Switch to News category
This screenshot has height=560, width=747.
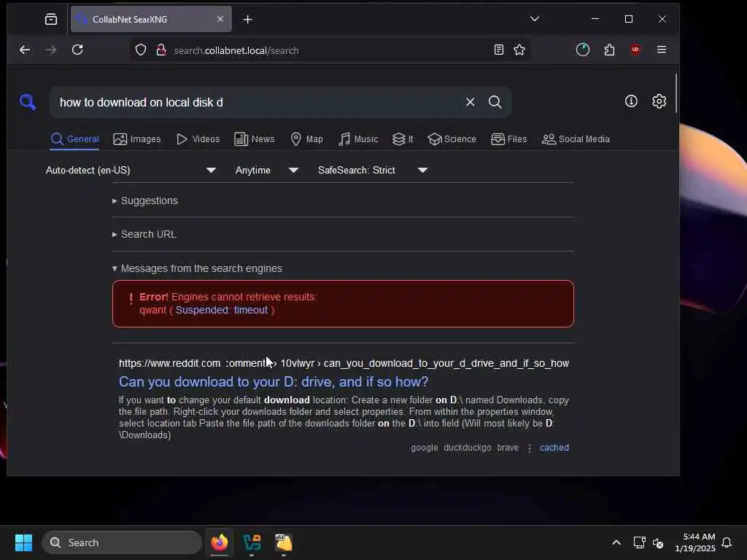tap(255, 139)
